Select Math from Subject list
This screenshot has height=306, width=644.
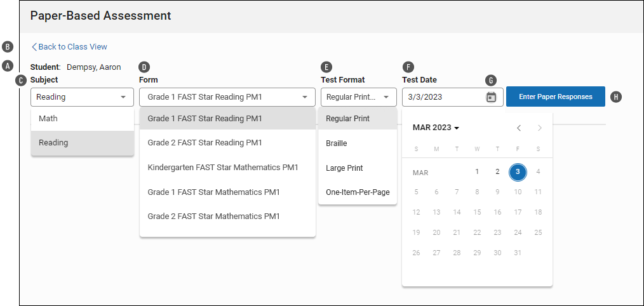tap(82, 119)
